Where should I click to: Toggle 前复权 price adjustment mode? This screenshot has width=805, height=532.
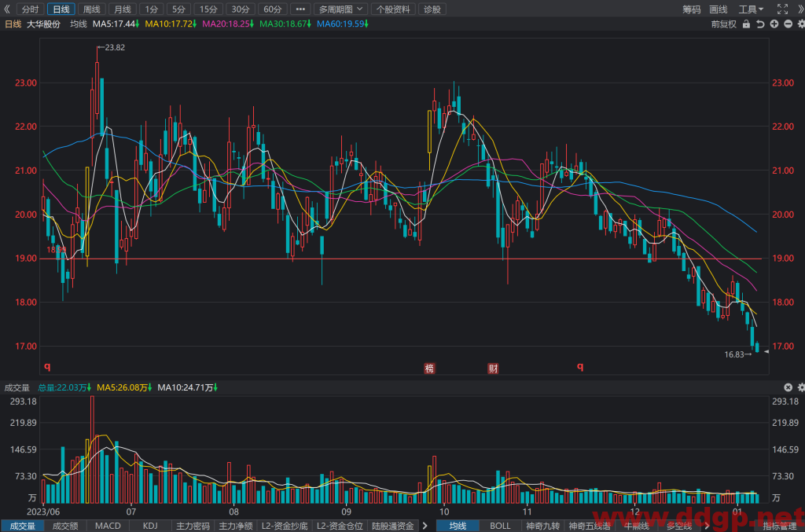point(723,24)
